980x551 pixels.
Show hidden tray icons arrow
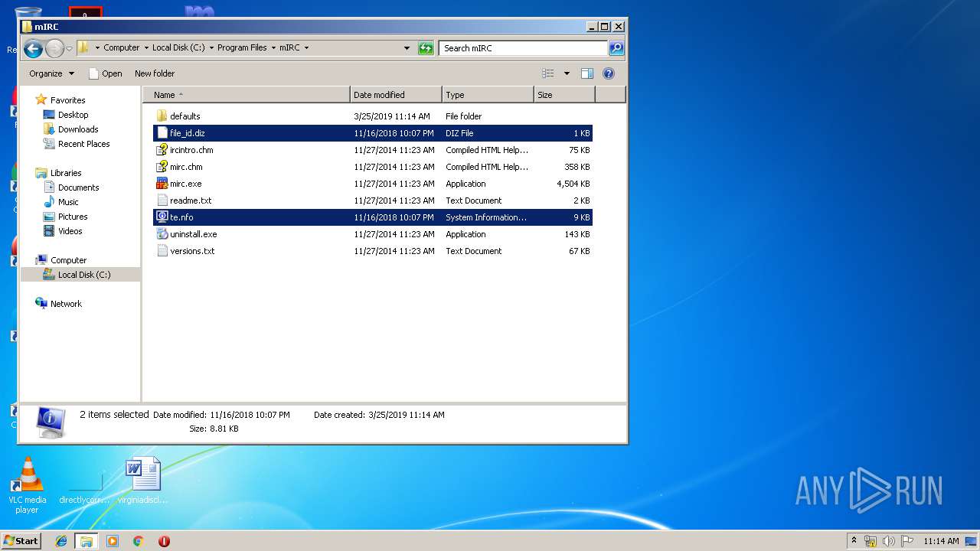854,541
